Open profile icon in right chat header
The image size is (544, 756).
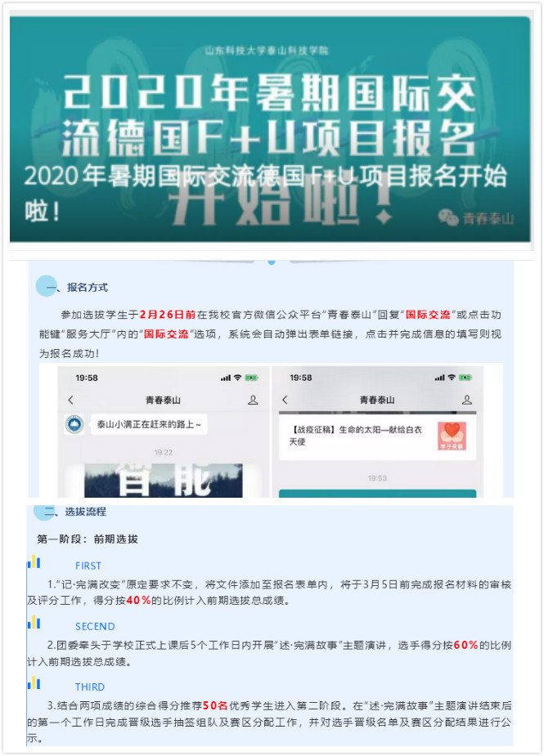click(467, 400)
